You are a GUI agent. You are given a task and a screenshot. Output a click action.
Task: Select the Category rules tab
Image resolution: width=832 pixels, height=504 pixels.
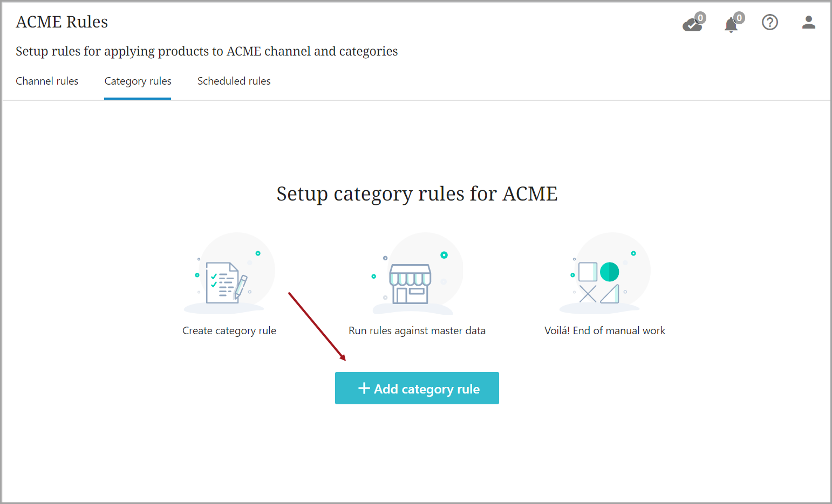click(138, 81)
